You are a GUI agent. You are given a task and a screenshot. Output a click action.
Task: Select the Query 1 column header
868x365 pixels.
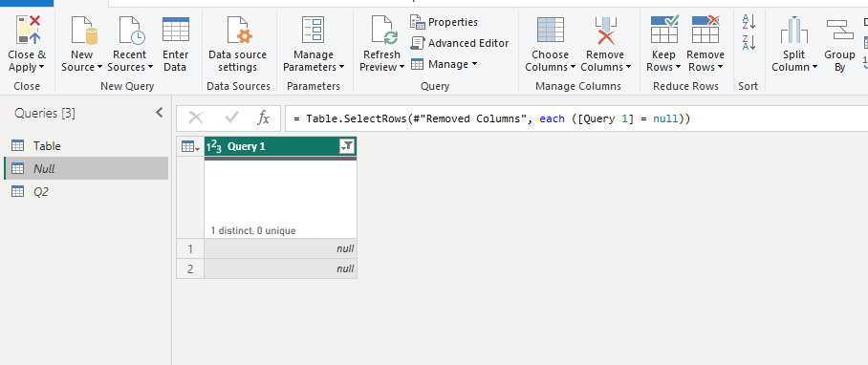pyautogui.click(x=281, y=146)
